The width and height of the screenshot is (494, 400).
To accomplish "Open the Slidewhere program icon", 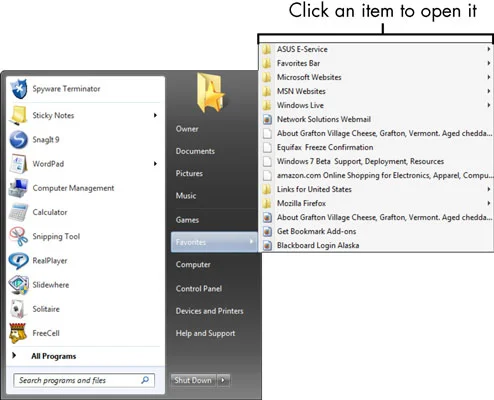I will pyautogui.click(x=18, y=285).
